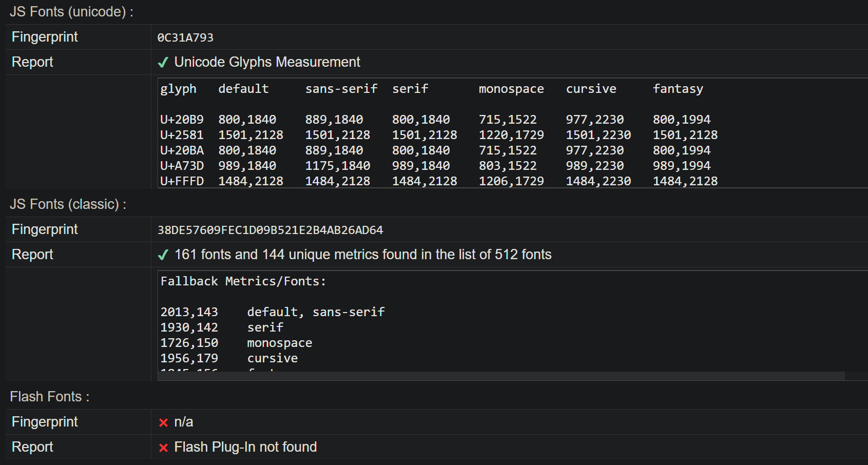Click the U+FFFD glyph row label
The width and height of the screenshot is (868, 465).
[x=182, y=181]
